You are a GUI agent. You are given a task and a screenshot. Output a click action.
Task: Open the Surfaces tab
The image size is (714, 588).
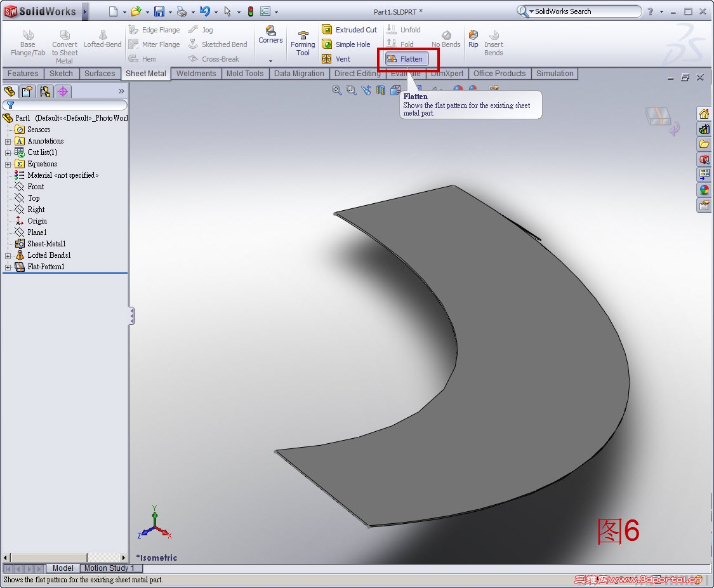click(x=100, y=74)
